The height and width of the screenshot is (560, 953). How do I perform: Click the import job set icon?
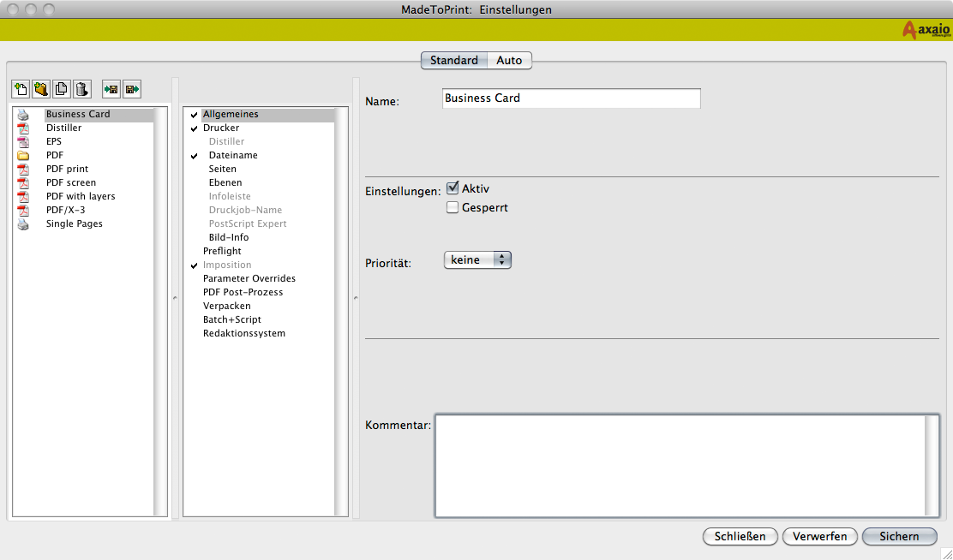click(111, 90)
